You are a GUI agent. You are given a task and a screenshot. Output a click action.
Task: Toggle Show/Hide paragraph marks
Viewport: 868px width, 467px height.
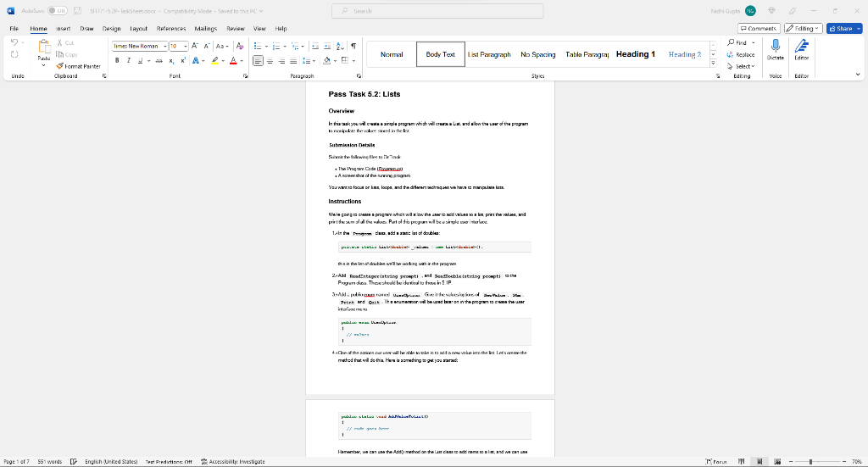(x=353, y=46)
